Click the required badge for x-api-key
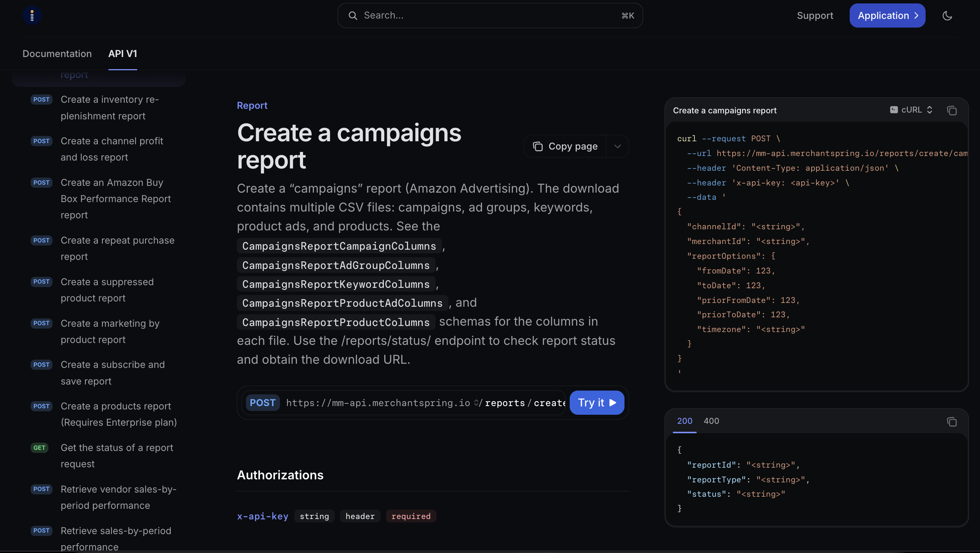The image size is (980, 553). (x=411, y=516)
